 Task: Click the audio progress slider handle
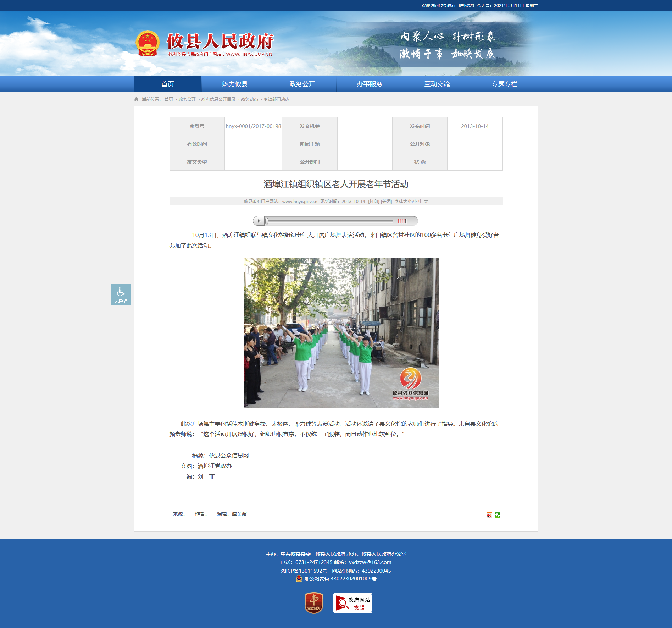coord(267,221)
